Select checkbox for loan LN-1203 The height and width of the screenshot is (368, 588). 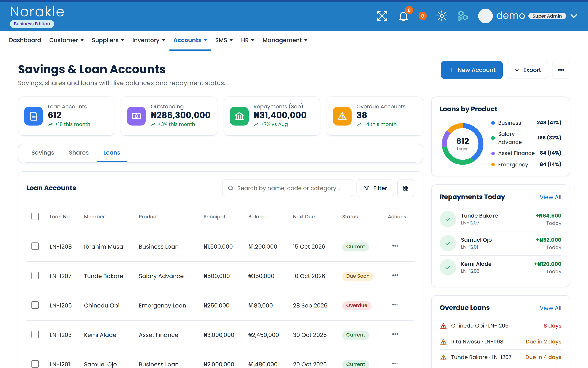click(x=35, y=335)
